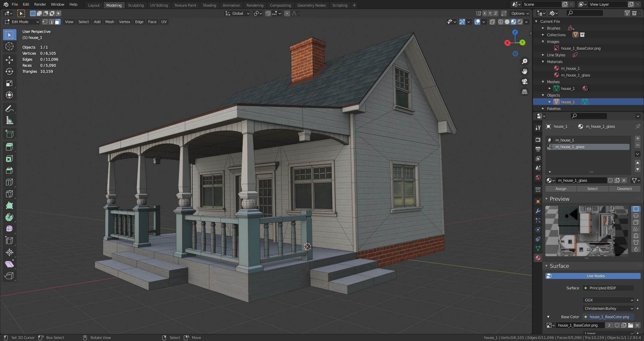This screenshot has height=341, width=644.
Task: Switch to Sculpting workspace tab
Action: [x=136, y=5]
